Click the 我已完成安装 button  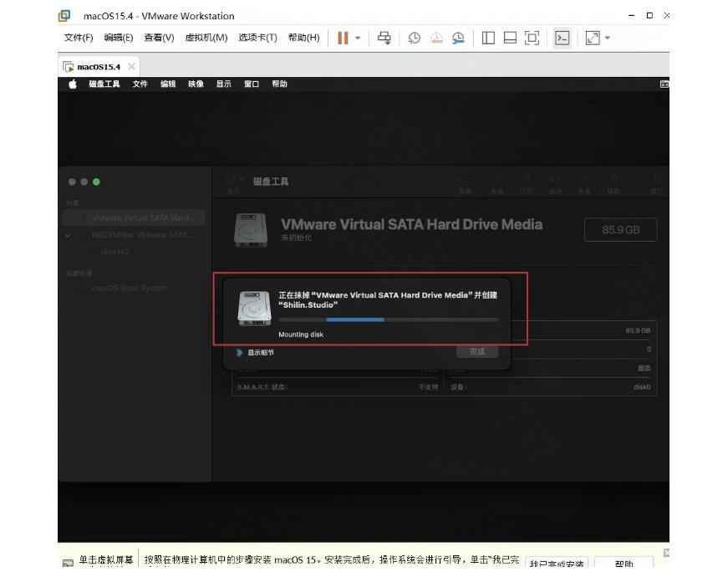coord(557,564)
